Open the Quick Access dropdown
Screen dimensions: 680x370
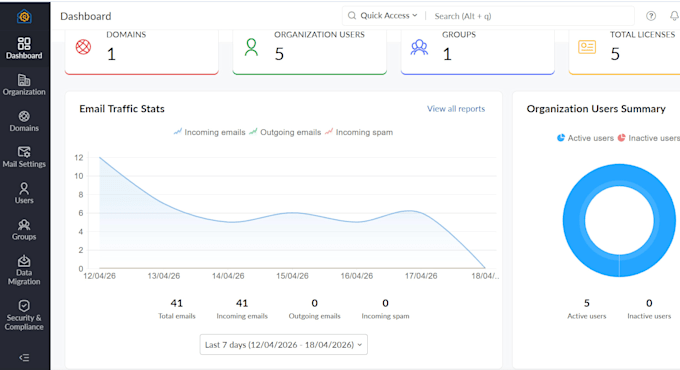tap(389, 16)
